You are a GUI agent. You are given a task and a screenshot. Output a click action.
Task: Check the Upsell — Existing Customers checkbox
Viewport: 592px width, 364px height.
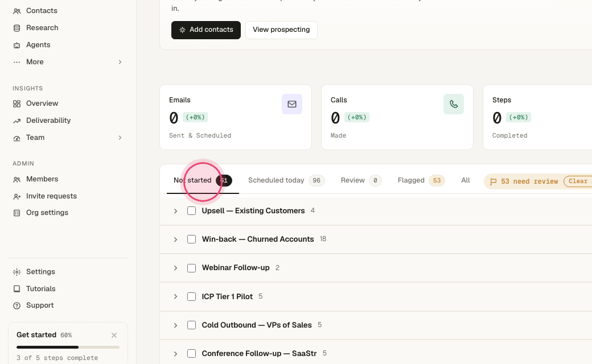click(191, 211)
